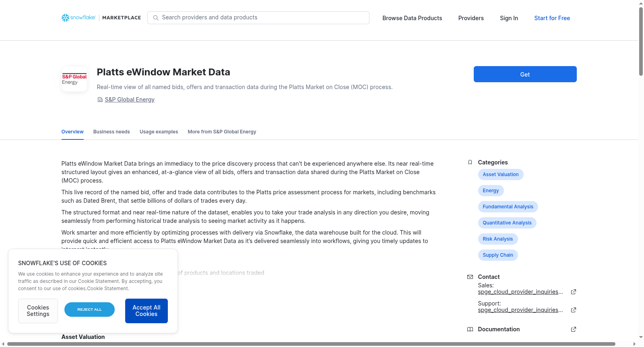
Task: Select the Quantitative Analysis category tag
Action: click(507, 223)
